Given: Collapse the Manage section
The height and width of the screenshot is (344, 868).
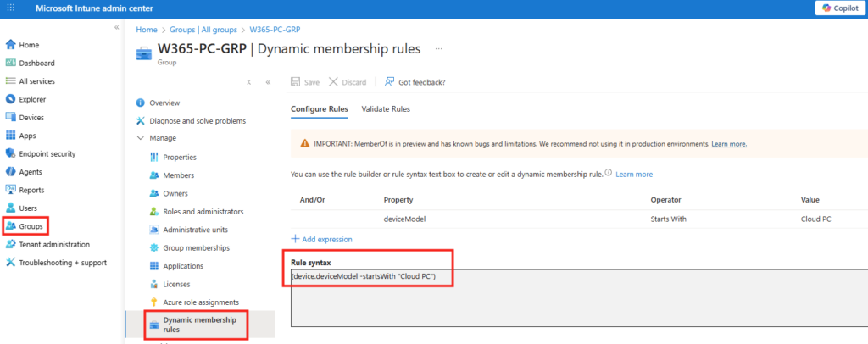Looking at the screenshot, I should pos(141,138).
